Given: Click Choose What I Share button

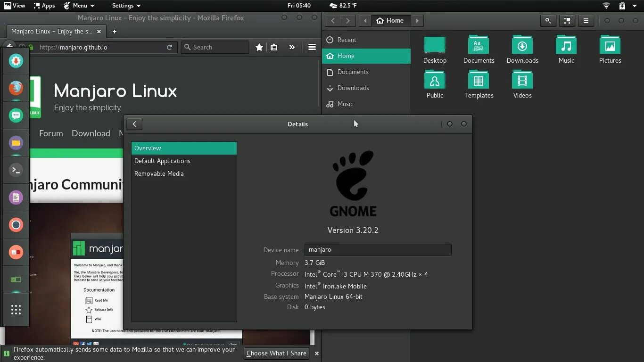Looking at the screenshot, I should pyautogui.click(x=276, y=353).
